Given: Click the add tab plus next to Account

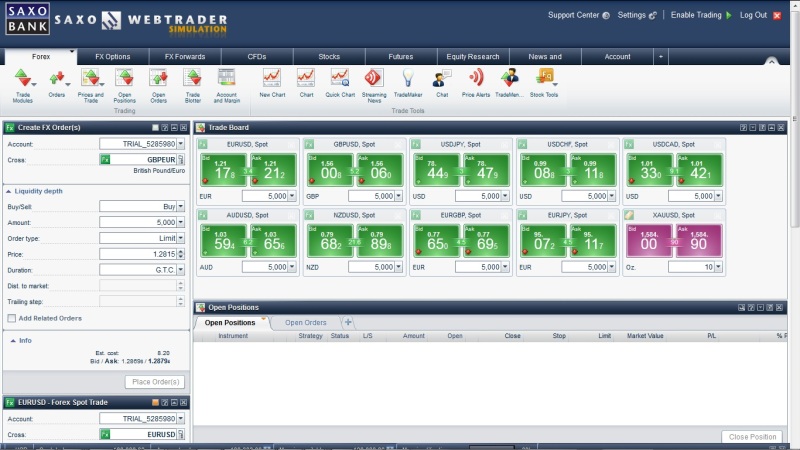Looking at the screenshot, I should pos(661,57).
